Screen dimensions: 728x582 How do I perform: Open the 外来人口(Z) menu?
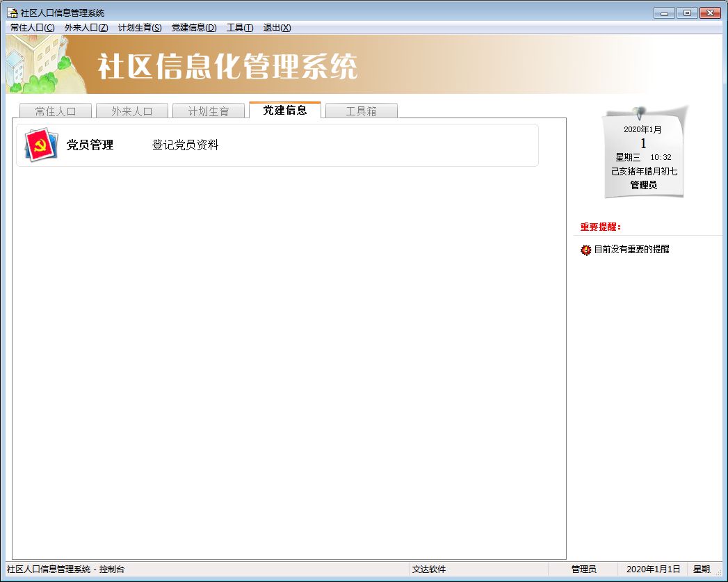click(x=86, y=28)
